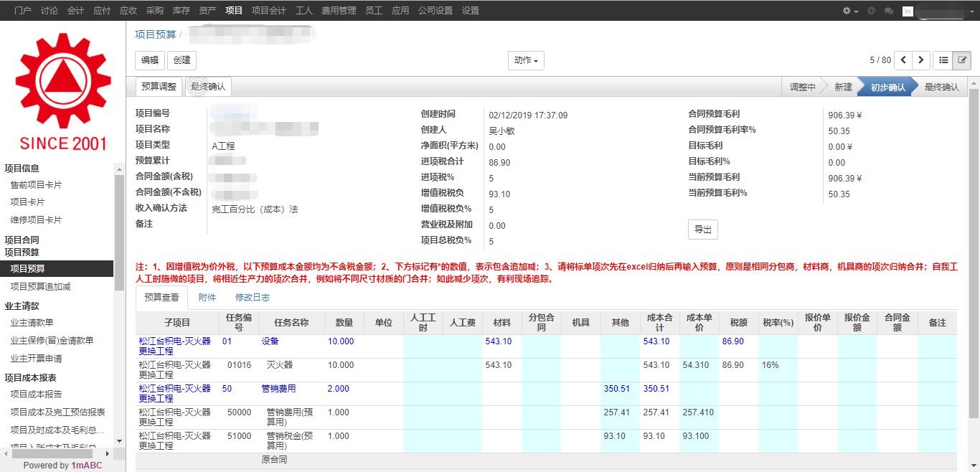The height and width of the screenshot is (472, 980).
Task: Switch to form view icon
Action: (x=962, y=60)
